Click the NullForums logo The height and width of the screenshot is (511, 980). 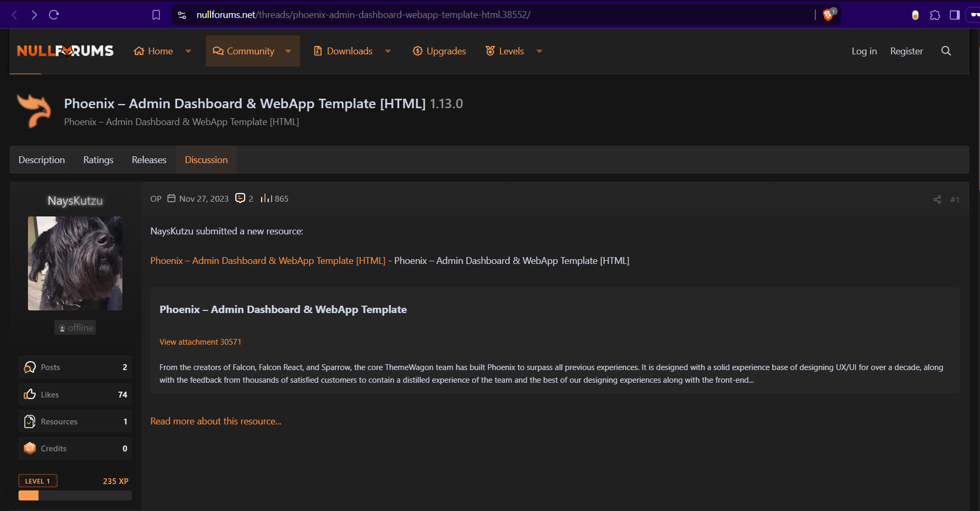coord(65,51)
